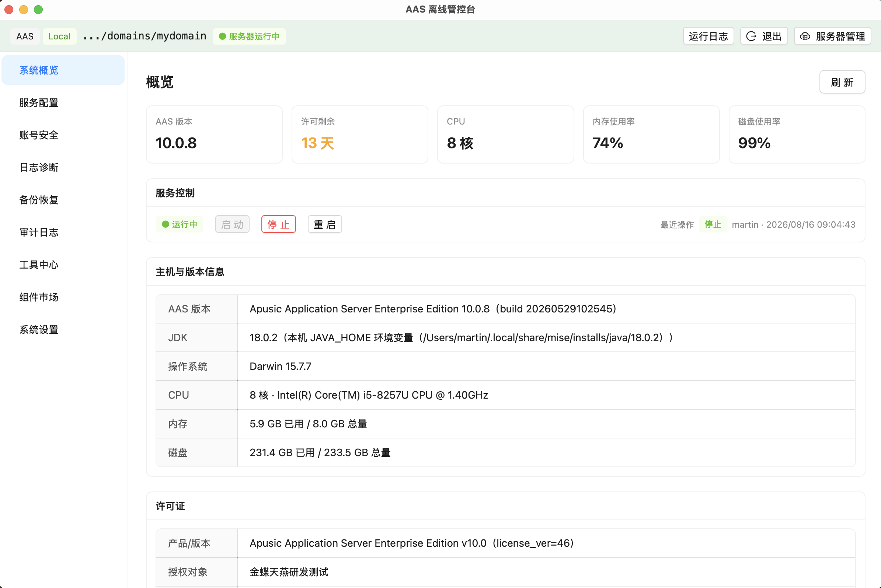Screen dimensions: 881x588
Task: Click the 概览 page heading
Action: (160, 82)
